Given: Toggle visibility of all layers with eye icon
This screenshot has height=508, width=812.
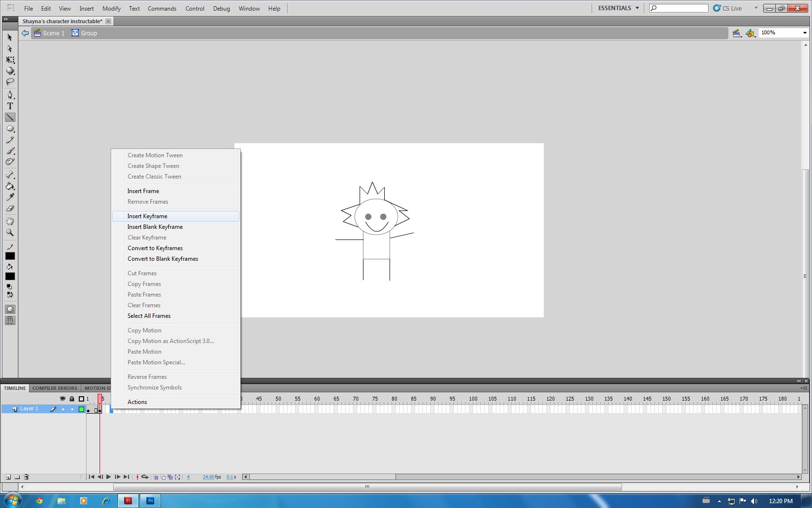Looking at the screenshot, I should 62,398.
